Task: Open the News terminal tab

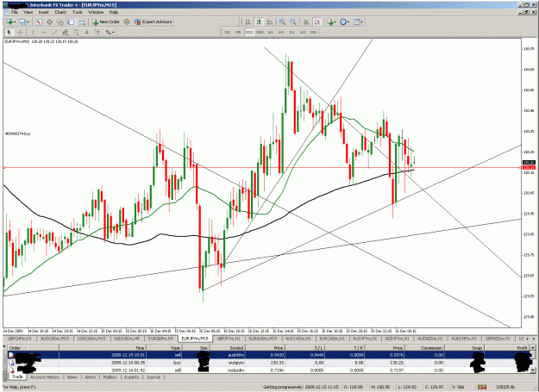Action: pos(72,377)
